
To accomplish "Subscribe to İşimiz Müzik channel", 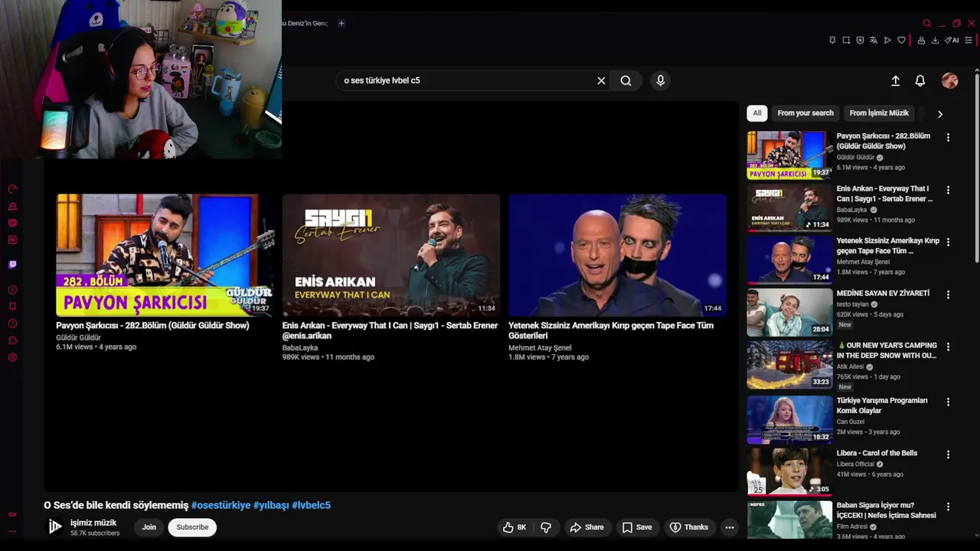I will tap(192, 527).
